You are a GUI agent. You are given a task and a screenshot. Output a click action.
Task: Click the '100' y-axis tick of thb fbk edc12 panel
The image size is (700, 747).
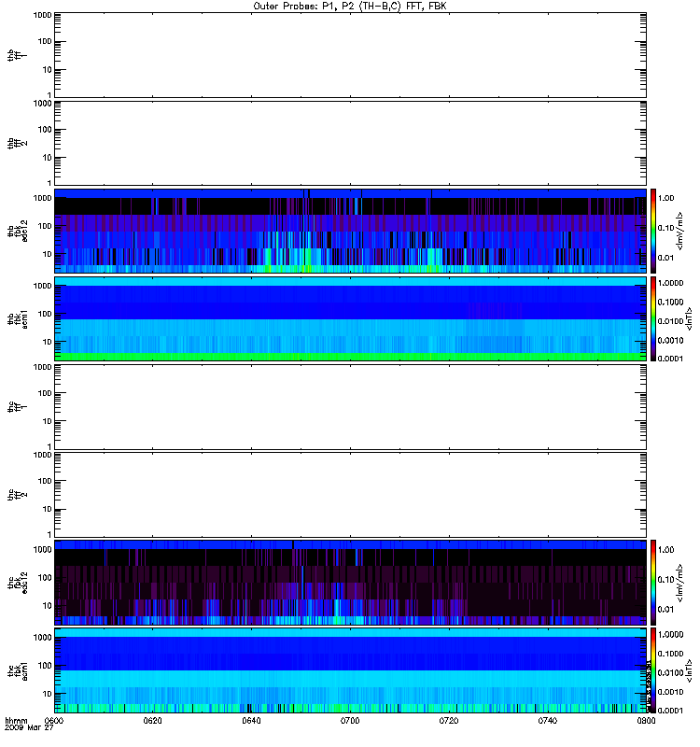click(45, 226)
